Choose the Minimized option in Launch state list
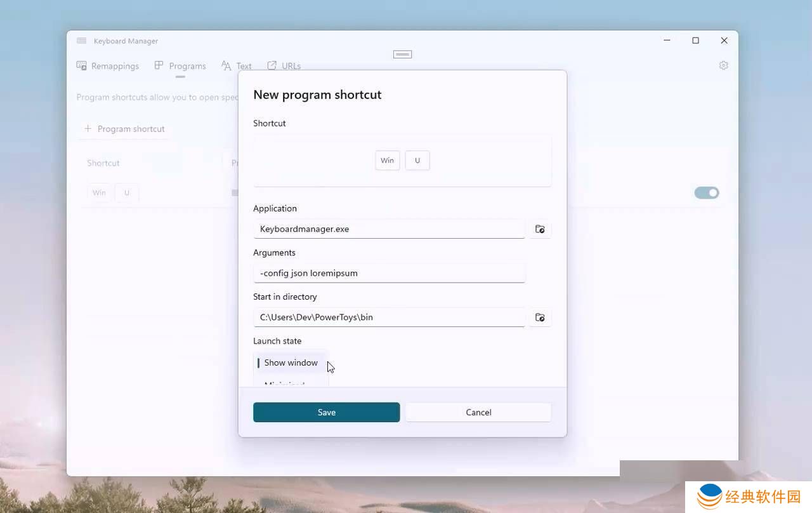This screenshot has height=513, width=812. coord(285,383)
